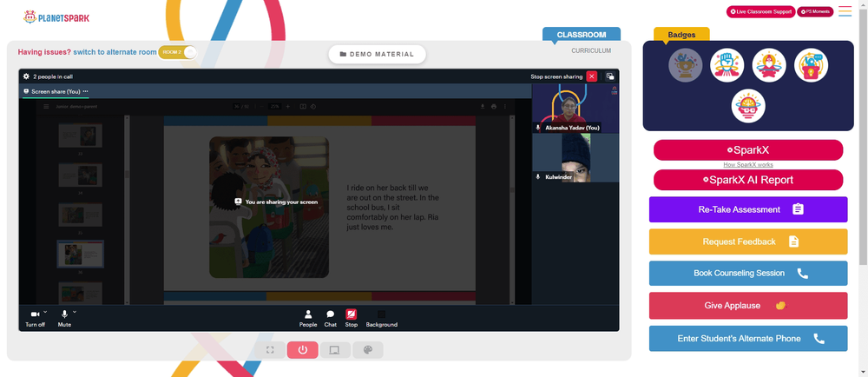This screenshot has width=868, height=377.
Task: Select the Screen share (You) tab
Action: tap(56, 91)
